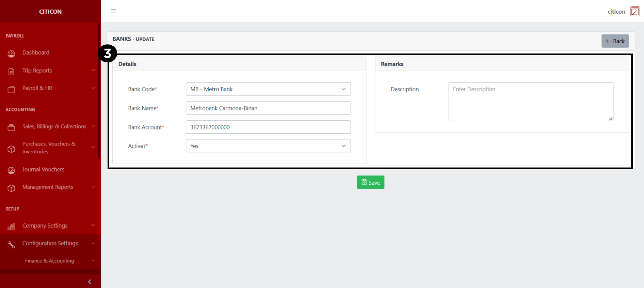The width and height of the screenshot is (644, 288).
Task: Click the hamburger menu icon
Action: tap(113, 11)
